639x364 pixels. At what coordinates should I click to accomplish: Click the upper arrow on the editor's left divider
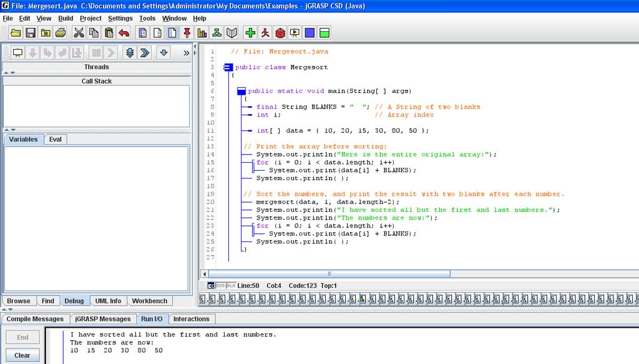(195, 47)
